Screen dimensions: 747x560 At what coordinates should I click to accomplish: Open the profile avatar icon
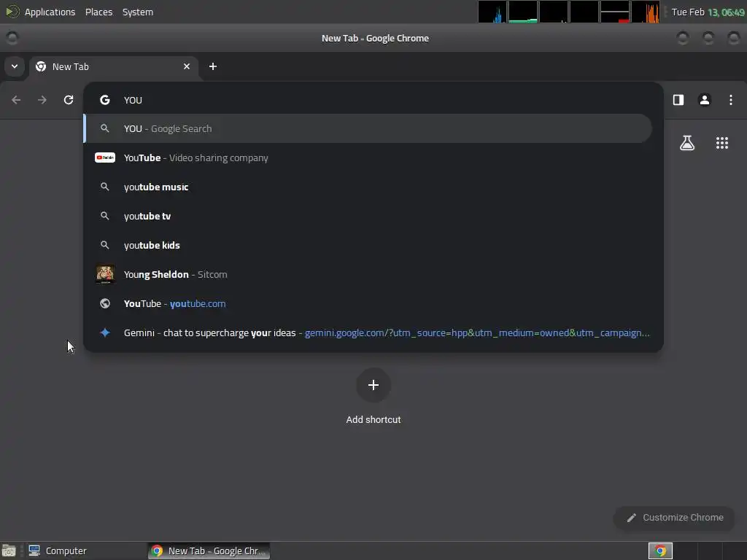(705, 100)
